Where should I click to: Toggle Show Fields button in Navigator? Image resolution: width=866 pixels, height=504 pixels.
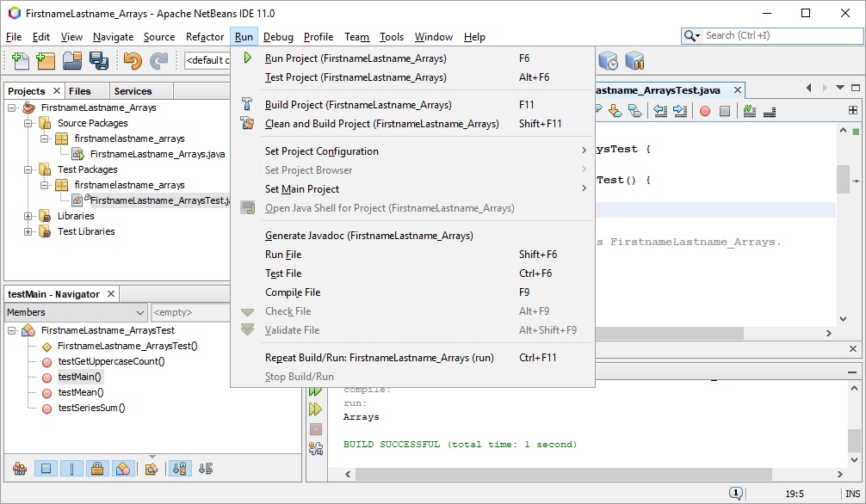pos(46,469)
